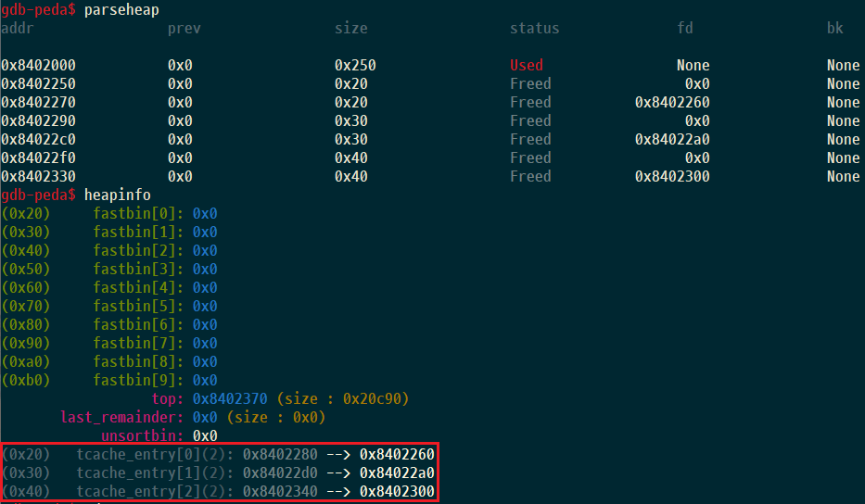
Task: Click chunk address 0x84022c0
Action: [39, 140]
